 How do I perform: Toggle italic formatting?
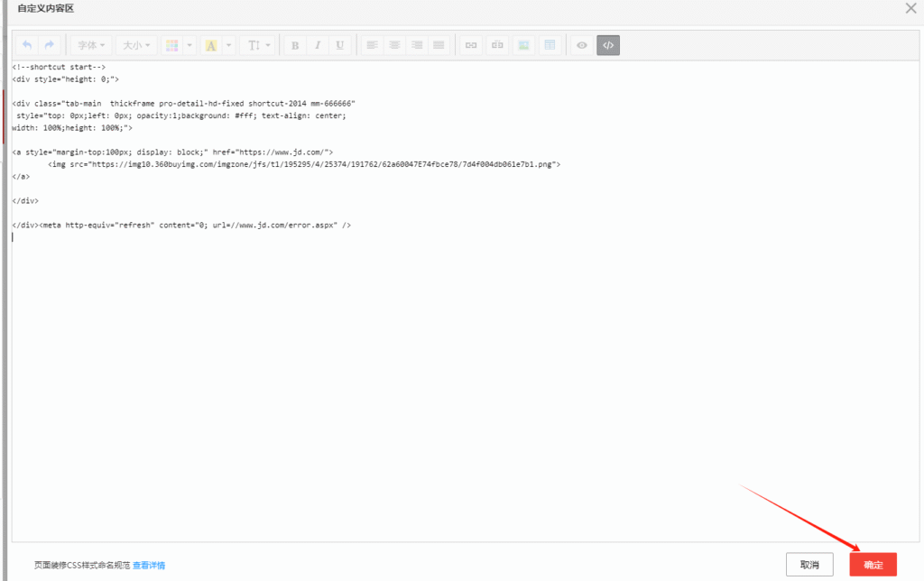tap(318, 45)
